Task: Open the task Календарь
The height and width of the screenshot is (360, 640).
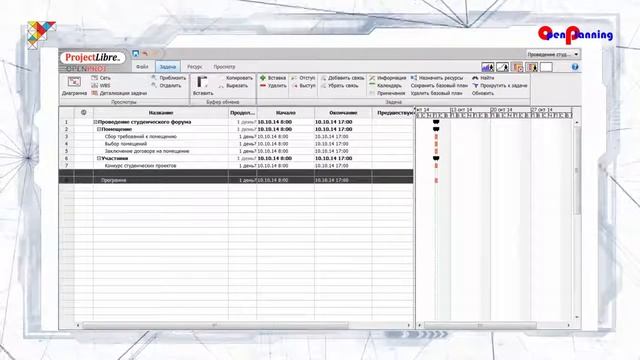Action: 385,85
